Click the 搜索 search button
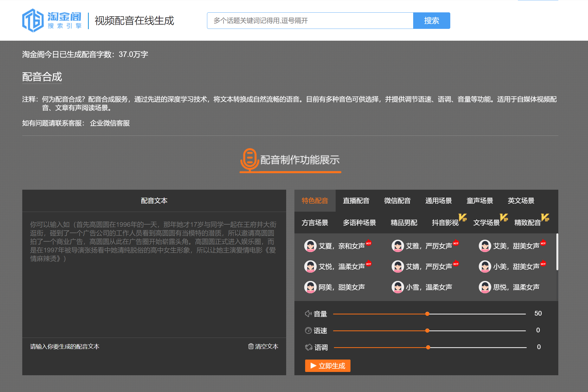The image size is (588, 392). pyautogui.click(x=431, y=21)
